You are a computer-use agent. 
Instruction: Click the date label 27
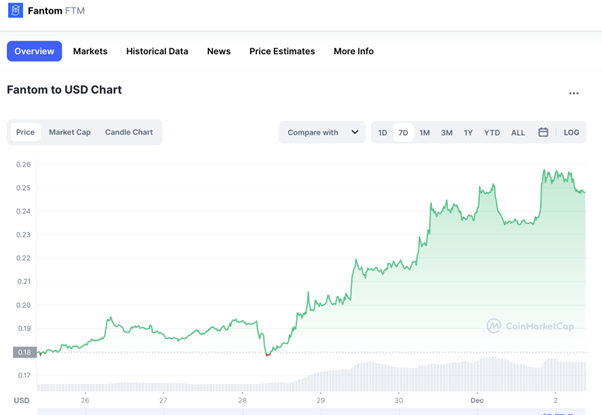click(163, 400)
